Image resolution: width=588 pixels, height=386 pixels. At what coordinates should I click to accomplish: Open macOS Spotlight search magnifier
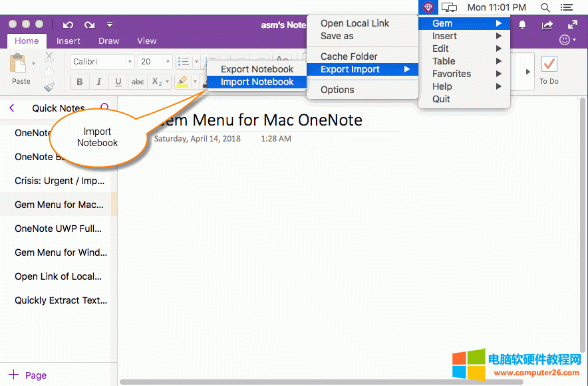click(545, 7)
